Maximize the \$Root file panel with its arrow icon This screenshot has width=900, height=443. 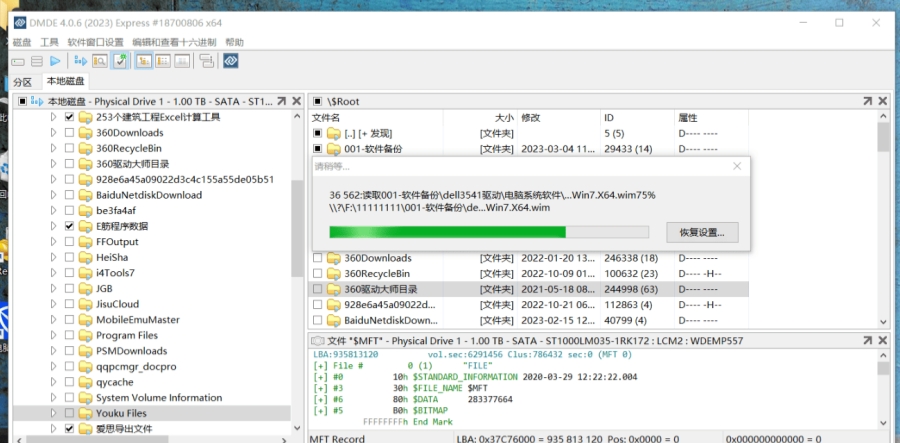click(867, 101)
